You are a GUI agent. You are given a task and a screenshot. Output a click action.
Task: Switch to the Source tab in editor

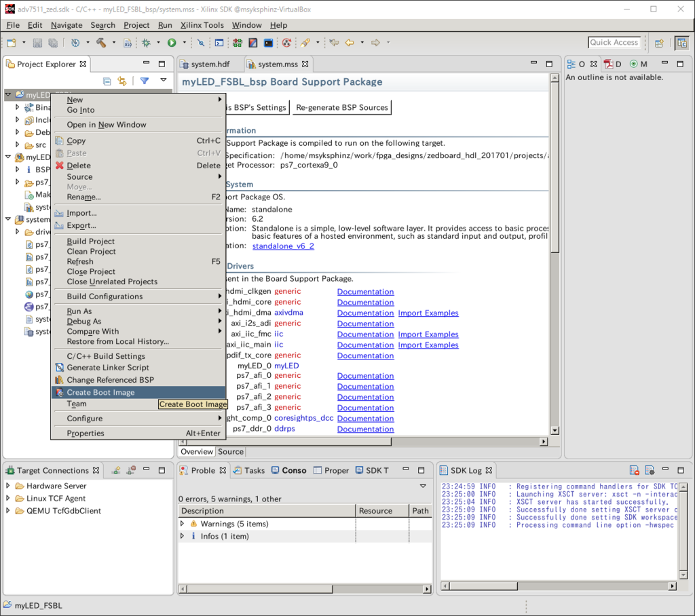(231, 452)
